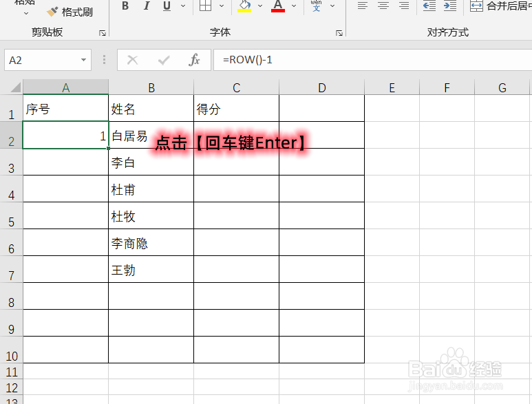Viewport: 532px width, 404px height.
Task: Click cell A2 with value 1
Action: (x=65, y=136)
